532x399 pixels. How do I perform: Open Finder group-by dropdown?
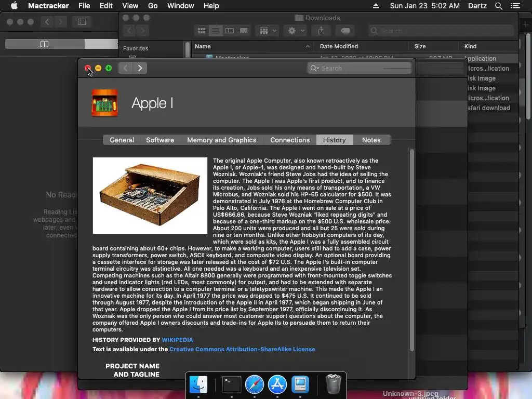click(268, 31)
